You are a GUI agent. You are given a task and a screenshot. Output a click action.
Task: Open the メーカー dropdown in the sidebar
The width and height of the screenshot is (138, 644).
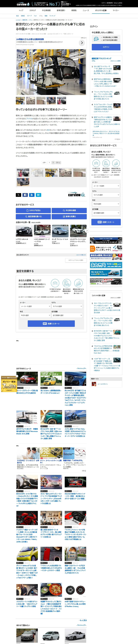106,186
